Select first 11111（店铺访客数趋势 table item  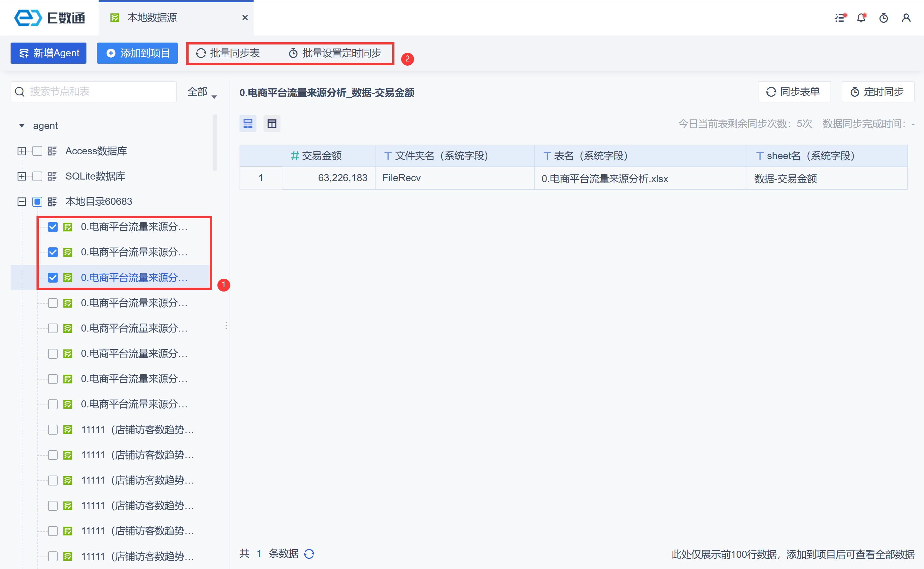pos(137,429)
